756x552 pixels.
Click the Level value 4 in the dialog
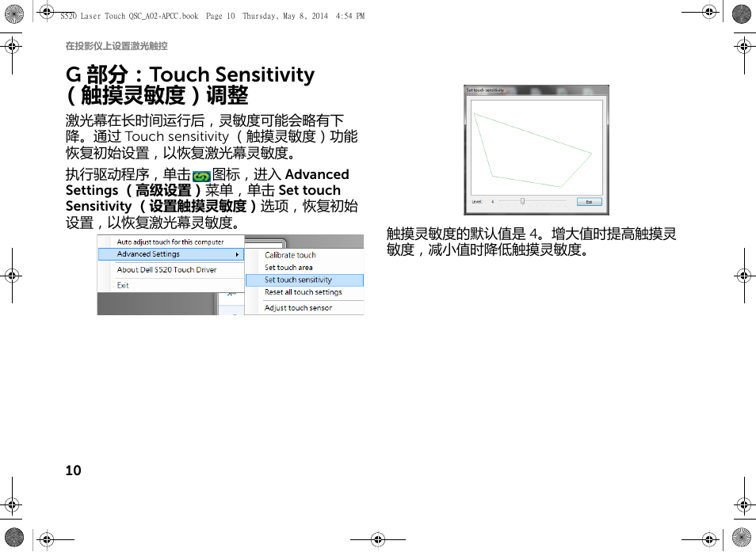(x=492, y=201)
